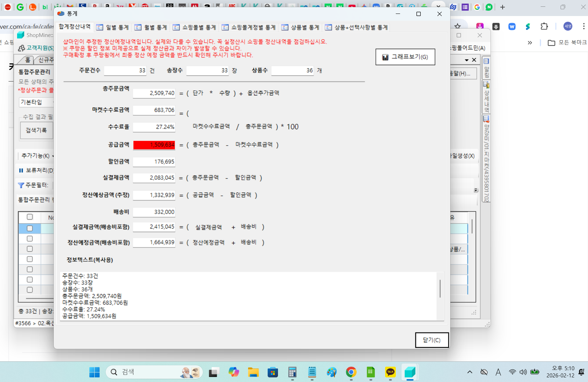This screenshot has width=588, height=382.
Task: Open the 추가기능(K) dropdown menu
Action: coord(37,156)
